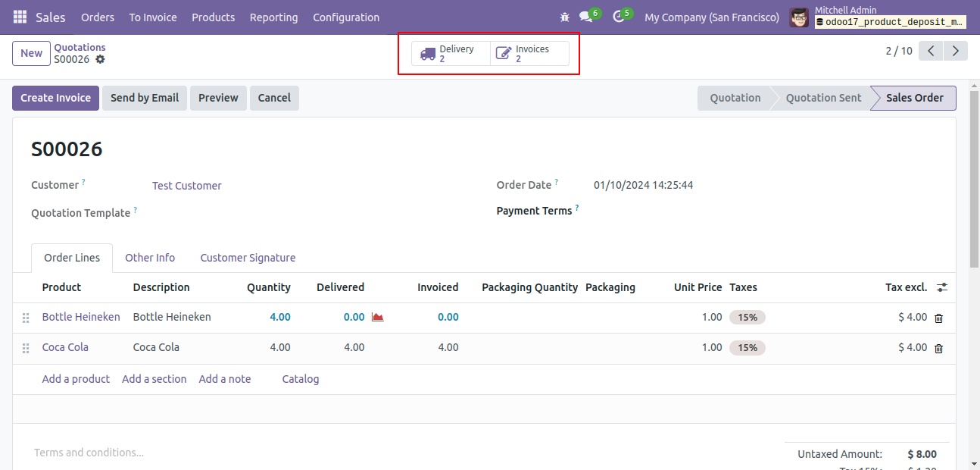Go to previous record arrow

931,51
